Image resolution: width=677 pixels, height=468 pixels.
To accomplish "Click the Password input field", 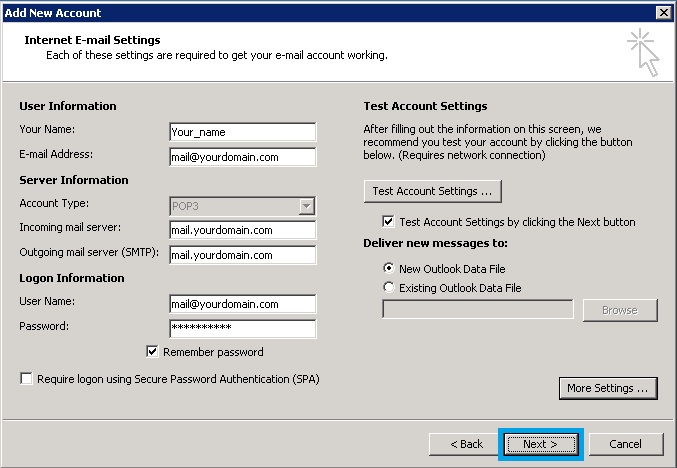I will pos(243,329).
